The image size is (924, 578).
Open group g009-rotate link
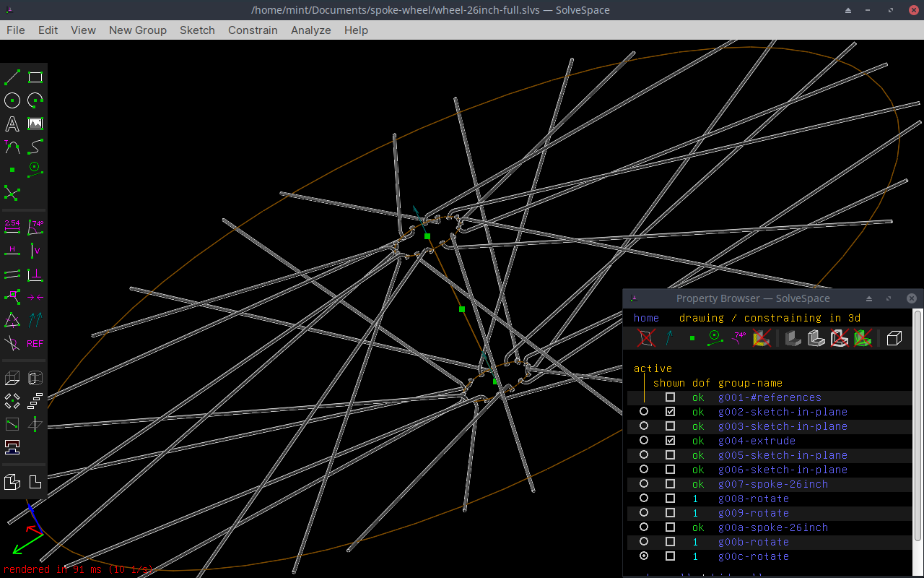[x=754, y=513]
